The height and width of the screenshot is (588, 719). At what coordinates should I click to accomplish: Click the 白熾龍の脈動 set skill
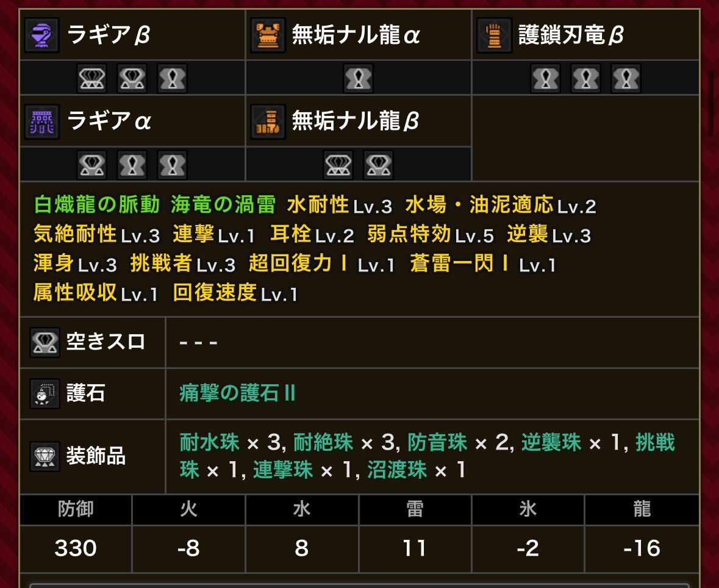click(x=97, y=204)
